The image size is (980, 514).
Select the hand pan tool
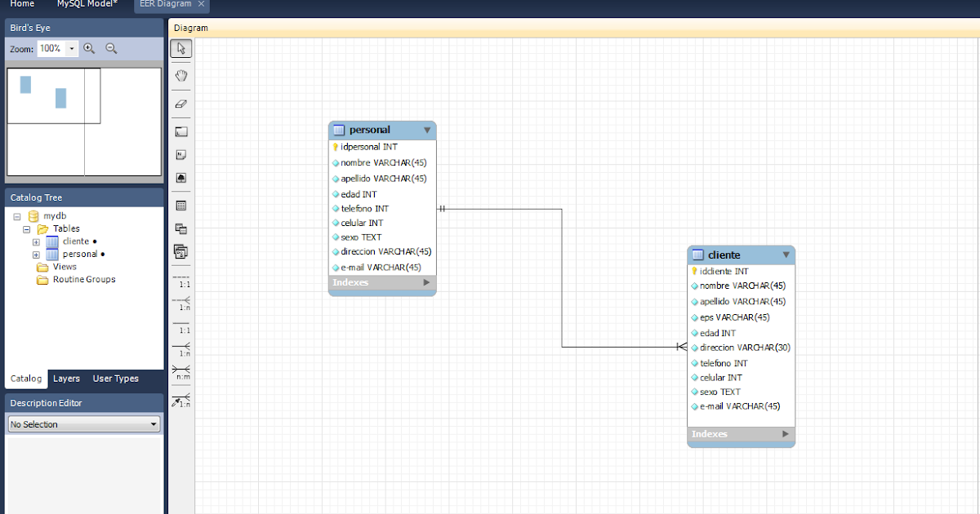(x=181, y=76)
